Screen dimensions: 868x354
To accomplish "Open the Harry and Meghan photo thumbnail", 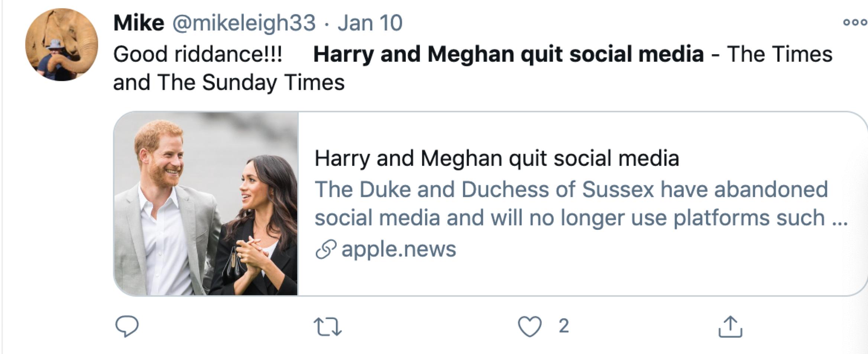I will 205,204.
